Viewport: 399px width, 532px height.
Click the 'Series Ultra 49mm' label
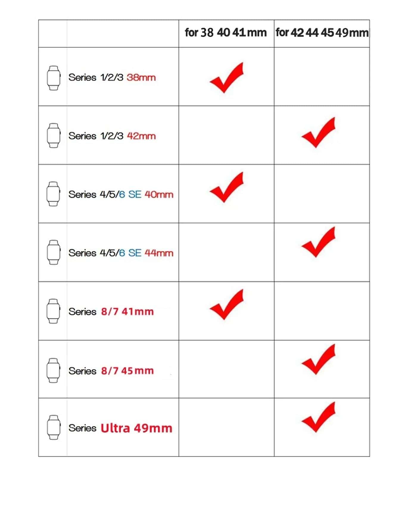click(121, 428)
